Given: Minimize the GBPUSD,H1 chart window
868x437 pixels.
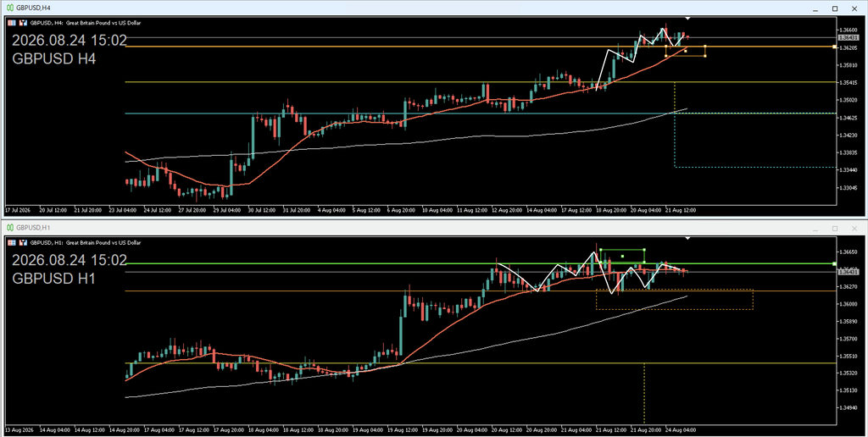Looking at the screenshot, I should (x=815, y=228).
